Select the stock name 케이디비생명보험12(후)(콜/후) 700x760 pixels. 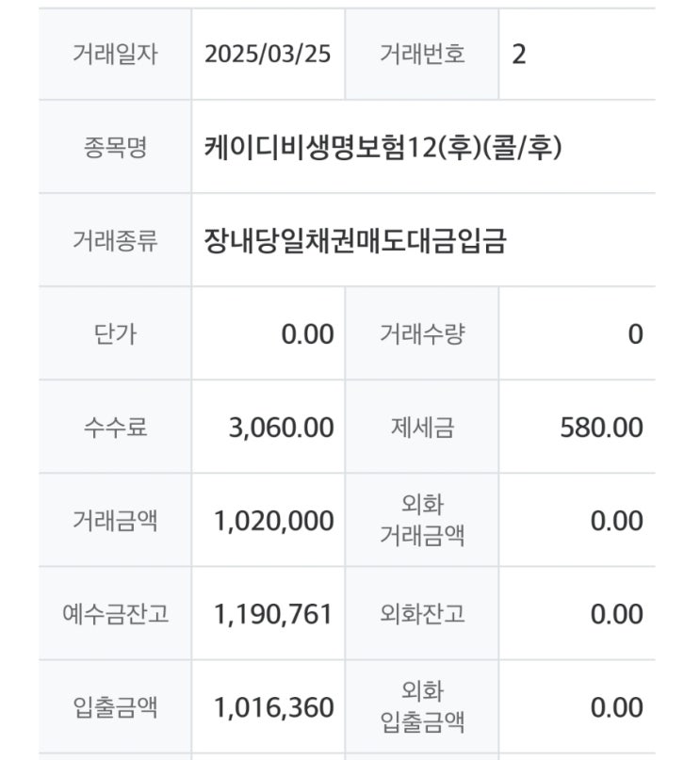[383, 147]
